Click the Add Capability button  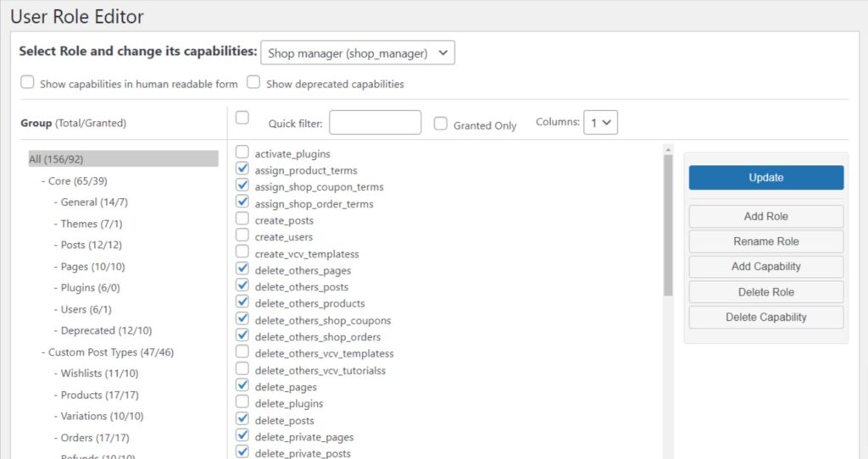(x=765, y=267)
